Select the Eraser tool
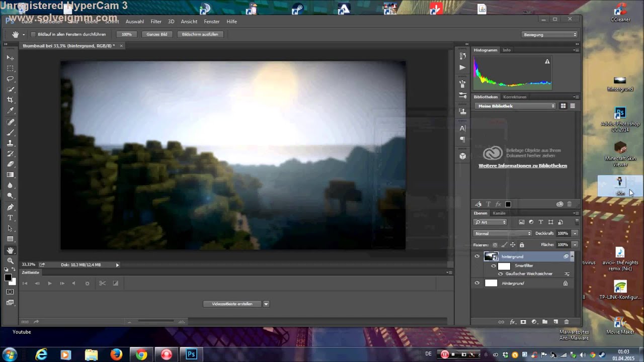The height and width of the screenshot is (362, 644). (x=10, y=164)
